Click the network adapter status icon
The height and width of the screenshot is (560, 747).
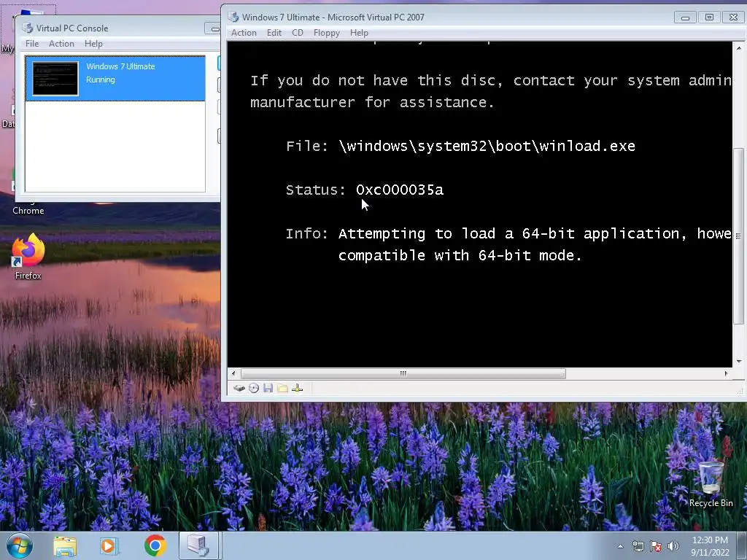[x=298, y=388]
